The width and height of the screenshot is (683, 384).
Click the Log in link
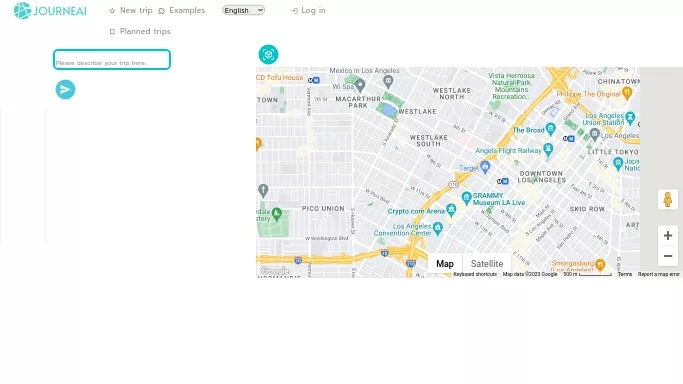click(308, 10)
